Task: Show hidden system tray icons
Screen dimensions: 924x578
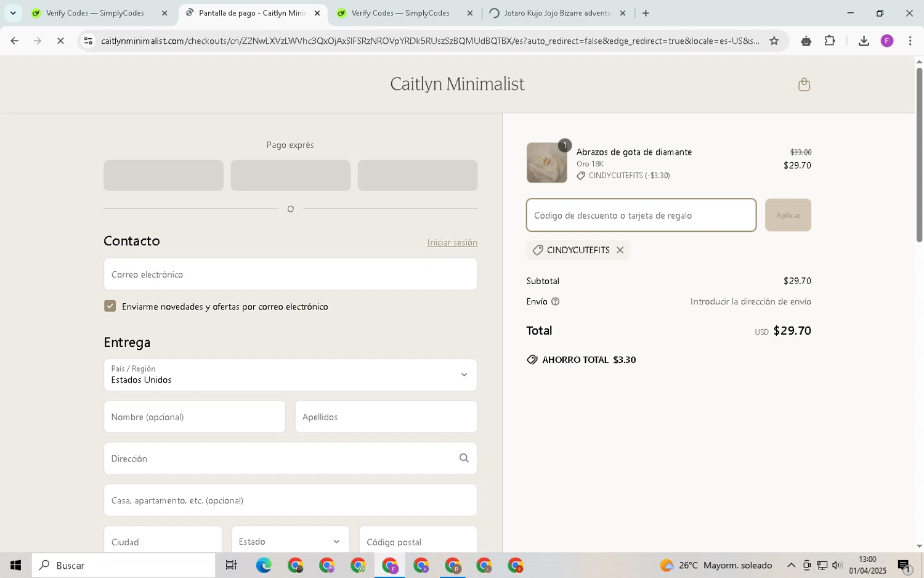Action: coord(791,565)
